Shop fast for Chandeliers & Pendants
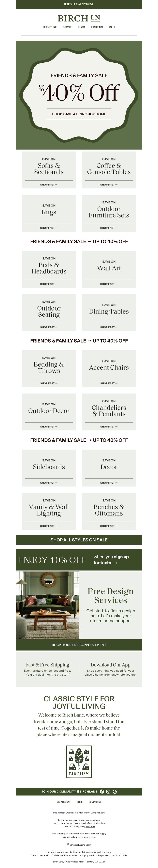The width and height of the screenshot is (158, 868). [x=109, y=426]
